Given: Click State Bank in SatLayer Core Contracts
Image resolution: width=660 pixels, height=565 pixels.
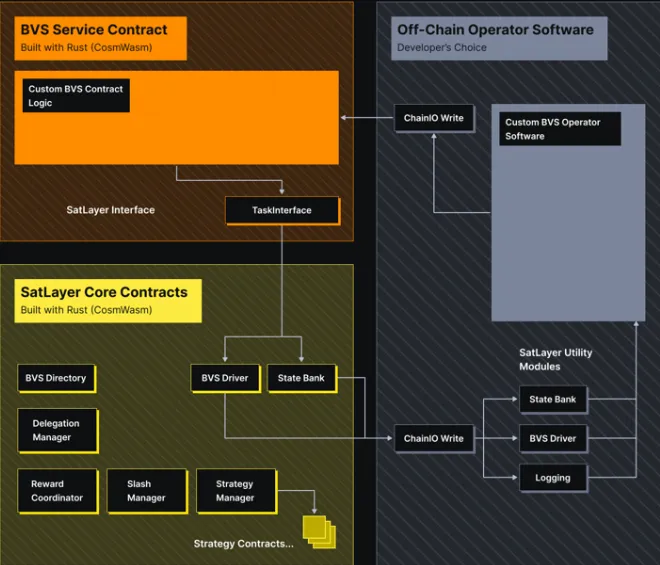Looking at the screenshot, I should click(301, 378).
